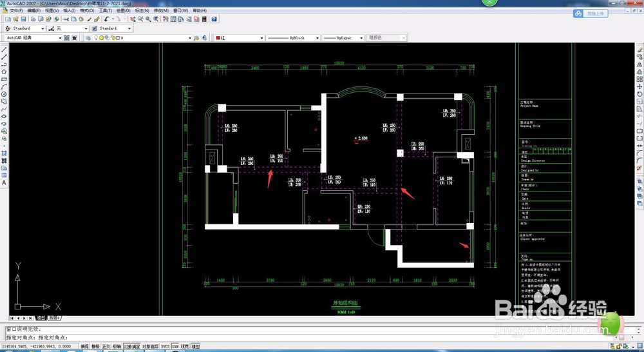Click the New drawing icon
Screen dimensions: 644x352
(8, 19)
